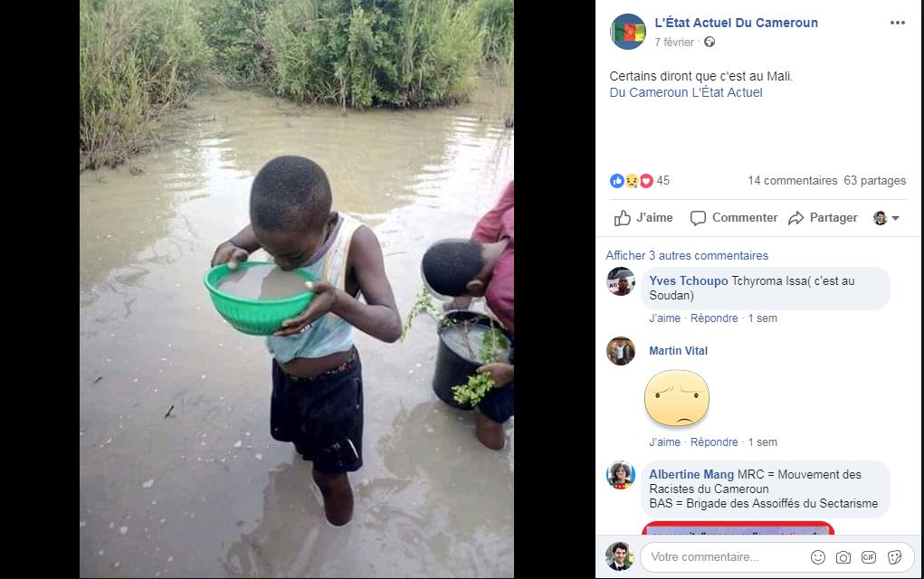
Task: Add a GIF to the comment
Action: coord(869,557)
